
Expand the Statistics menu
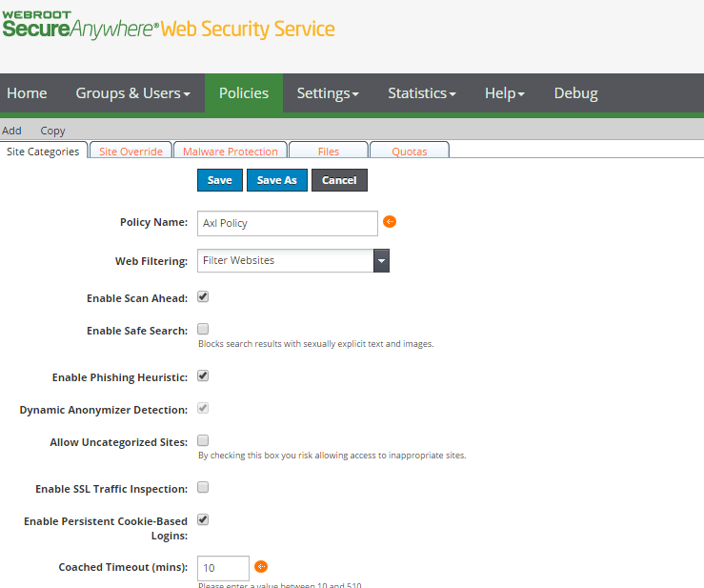(x=422, y=93)
